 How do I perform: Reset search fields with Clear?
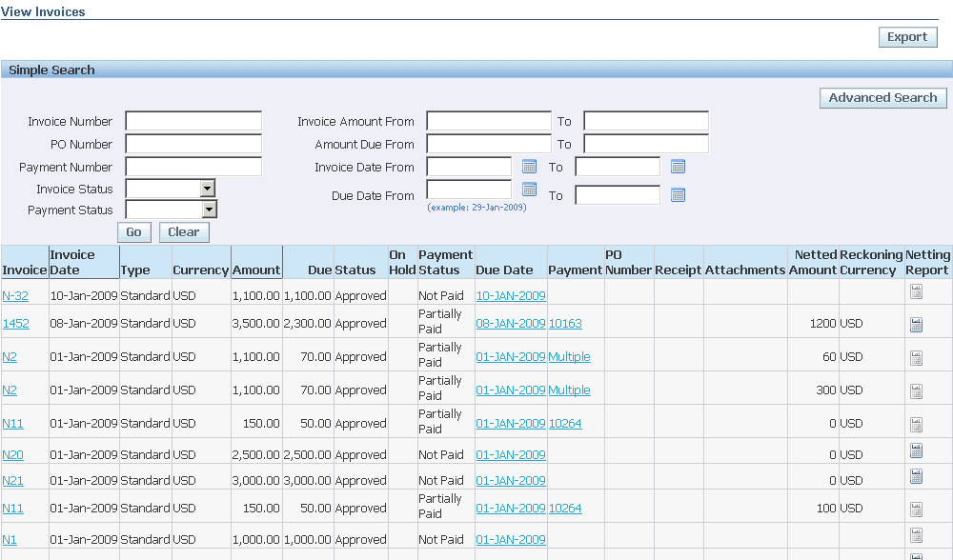[184, 232]
